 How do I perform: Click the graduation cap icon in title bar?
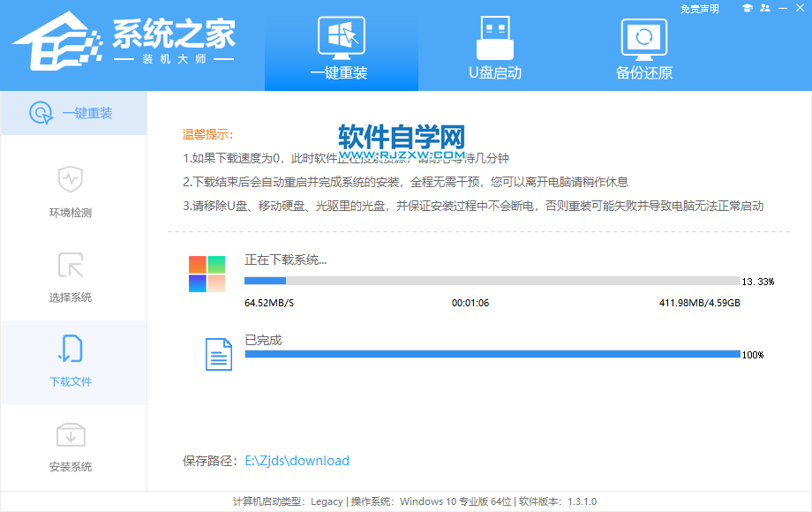pyautogui.click(x=747, y=8)
